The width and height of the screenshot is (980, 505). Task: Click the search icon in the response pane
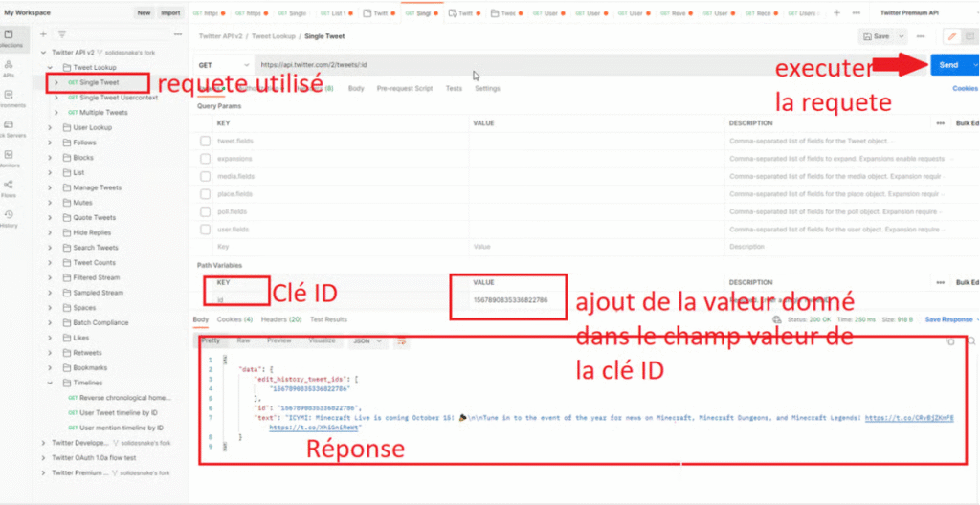point(971,341)
